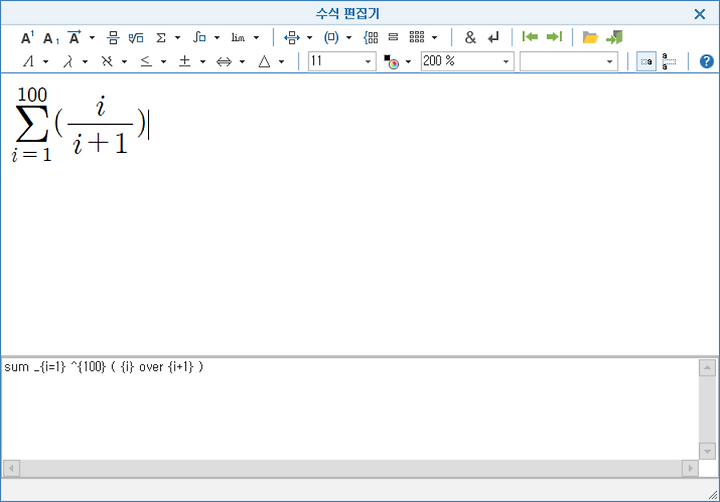
Task: Expand the uppercase Greek dropdown arrow
Action: pos(46,62)
